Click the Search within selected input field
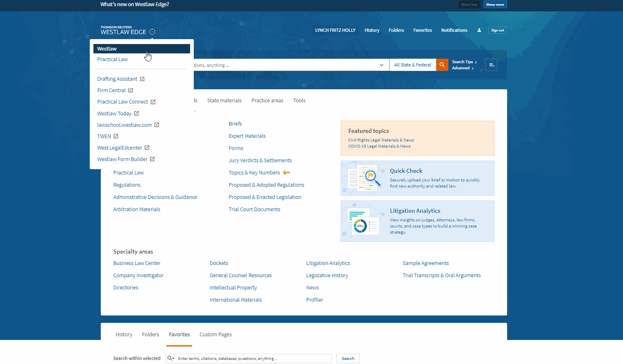The height and width of the screenshot is (364, 623). tap(253, 358)
